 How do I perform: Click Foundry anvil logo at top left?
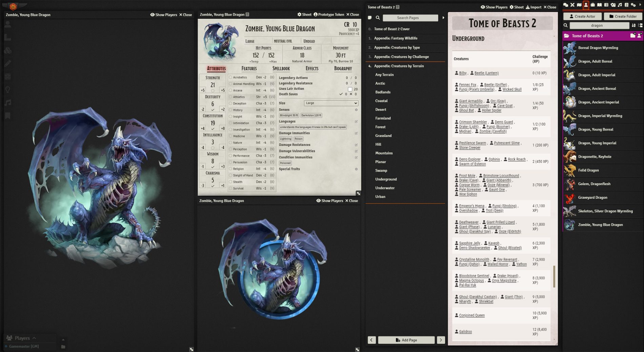coord(13,6)
